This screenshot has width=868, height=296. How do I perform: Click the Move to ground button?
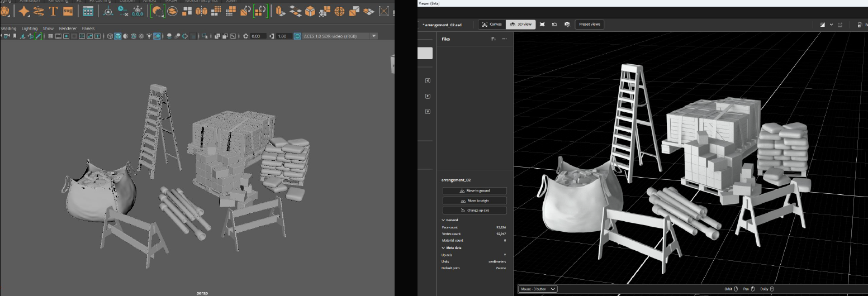click(x=475, y=191)
